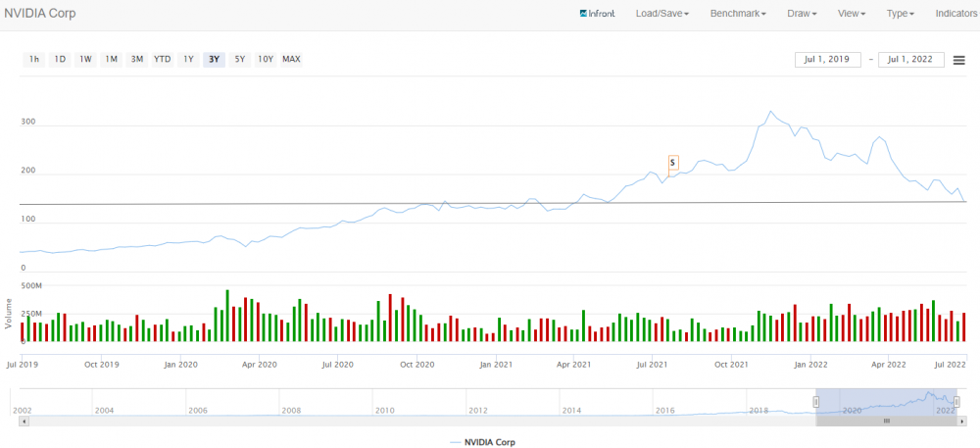Click the navigator scroll right arrow

(962, 422)
